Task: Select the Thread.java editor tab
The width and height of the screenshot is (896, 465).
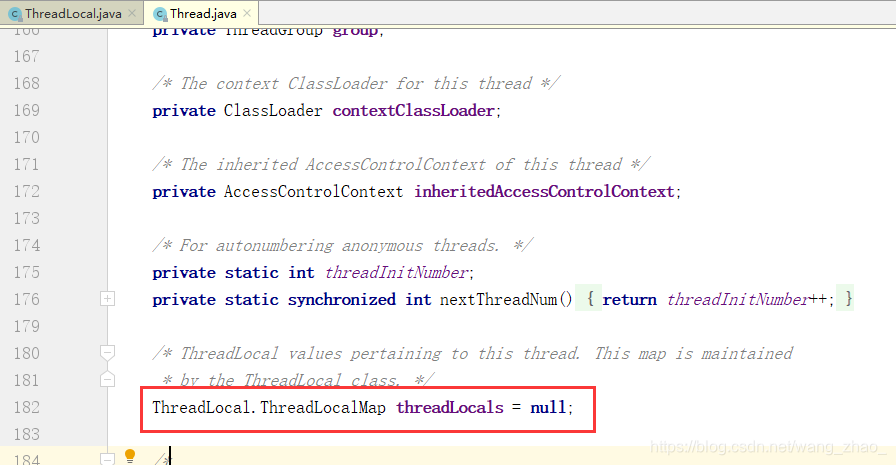Action: (203, 14)
